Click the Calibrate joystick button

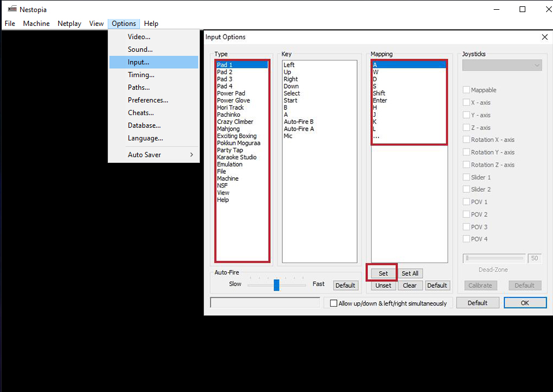tap(480, 286)
